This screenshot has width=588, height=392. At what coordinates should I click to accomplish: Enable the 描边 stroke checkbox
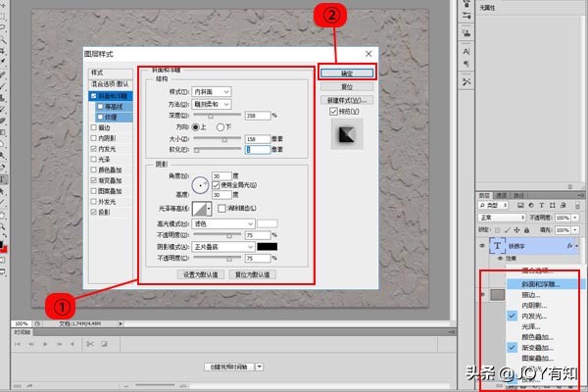point(94,127)
